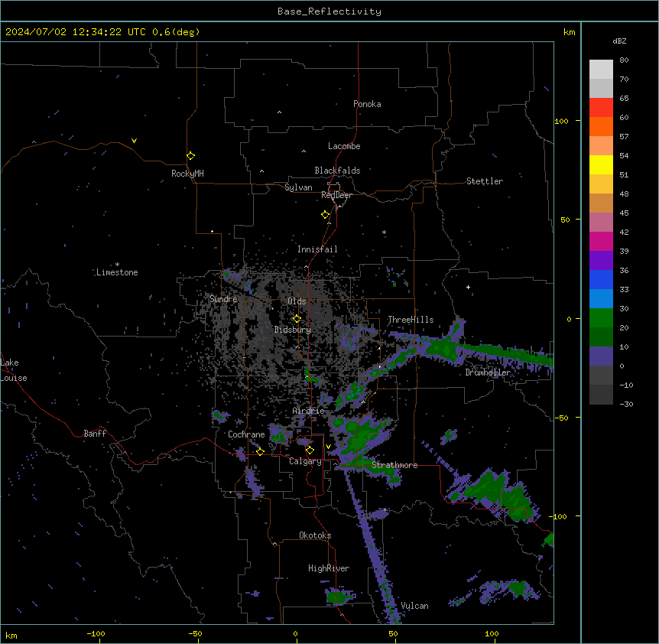Click the Airdrie label
The height and width of the screenshot is (644, 659).
point(309,411)
